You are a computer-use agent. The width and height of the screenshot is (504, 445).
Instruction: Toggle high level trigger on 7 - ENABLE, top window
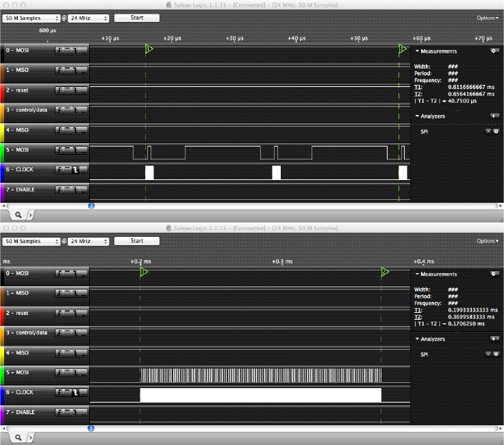pos(68,190)
